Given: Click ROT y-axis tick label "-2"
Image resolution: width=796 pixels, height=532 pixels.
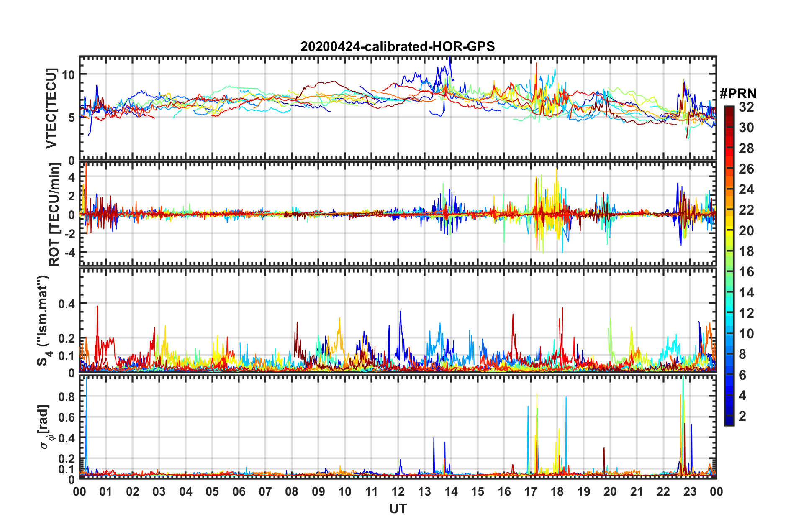Looking at the screenshot, I should (x=69, y=233).
